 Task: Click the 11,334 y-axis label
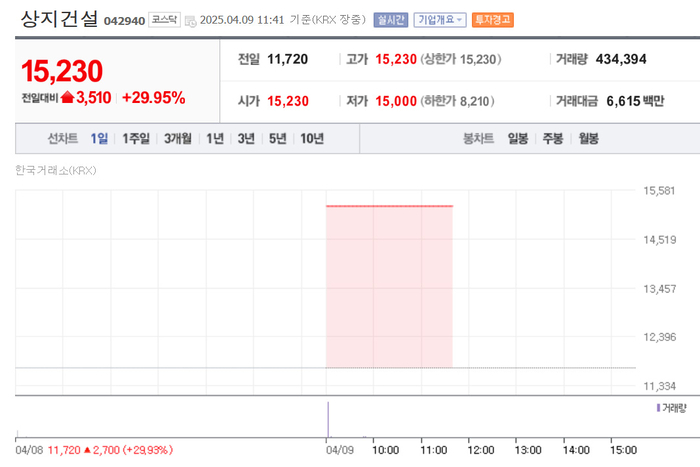(659, 386)
